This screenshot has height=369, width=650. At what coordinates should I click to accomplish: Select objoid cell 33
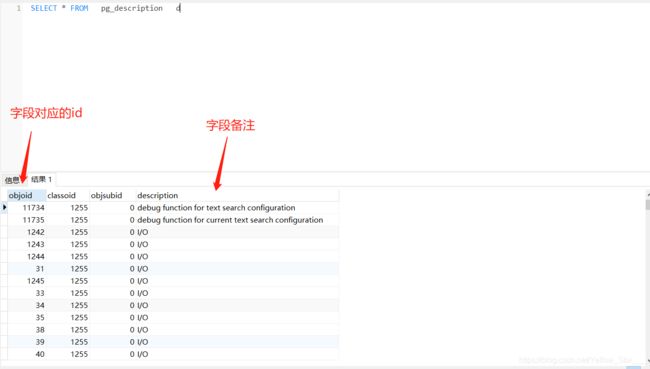click(x=26, y=293)
